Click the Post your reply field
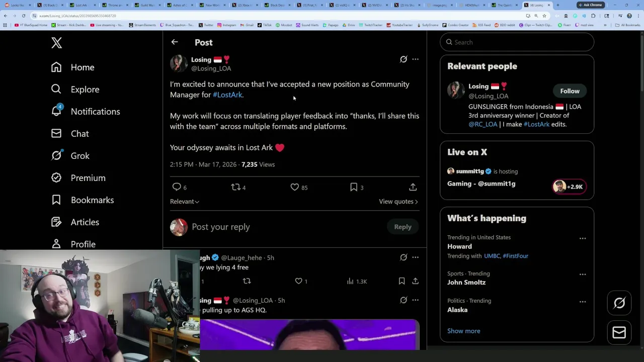This screenshot has height=362, width=644. point(287,227)
